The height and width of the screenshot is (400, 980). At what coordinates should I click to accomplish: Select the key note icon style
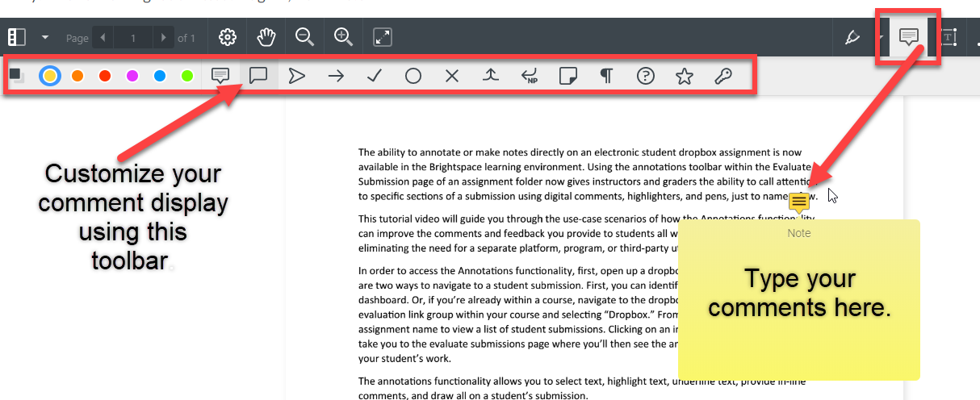[723, 76]
